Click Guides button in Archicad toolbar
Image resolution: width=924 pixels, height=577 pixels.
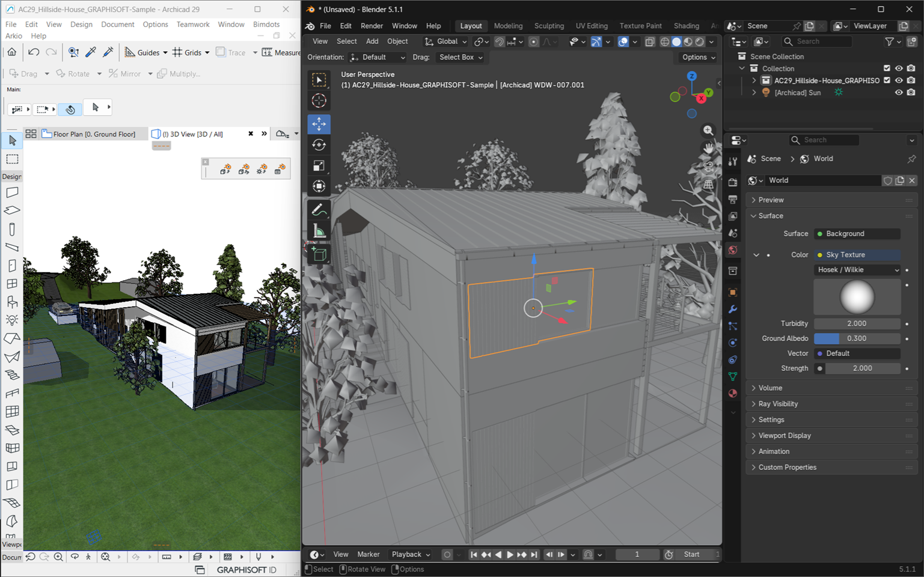coord(145,52)
